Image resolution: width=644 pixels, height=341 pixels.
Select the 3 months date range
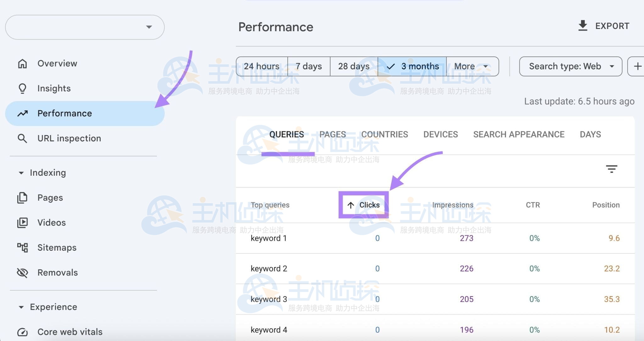pos(412,66)
